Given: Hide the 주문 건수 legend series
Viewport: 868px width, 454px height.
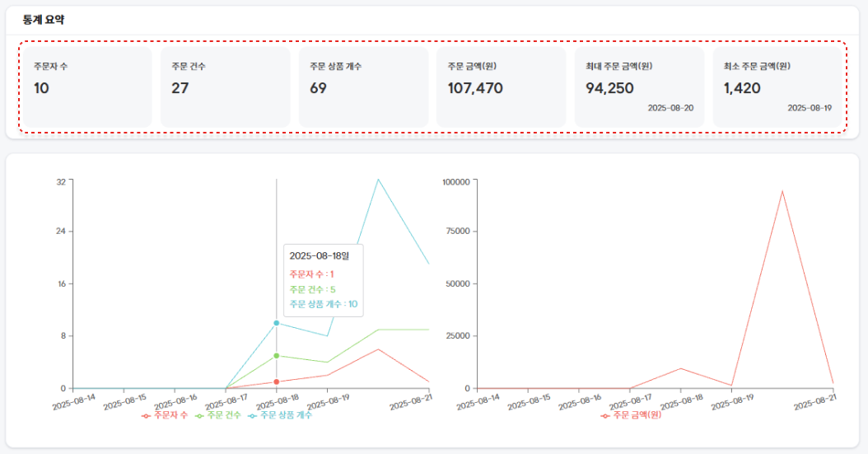Looking at the screenshot, I should [218, 415].
